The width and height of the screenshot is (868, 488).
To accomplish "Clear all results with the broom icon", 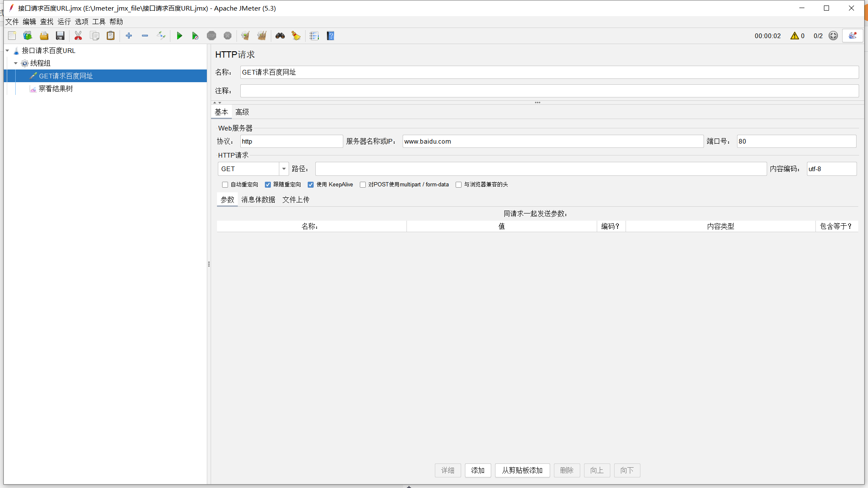I will coord(295,36).
